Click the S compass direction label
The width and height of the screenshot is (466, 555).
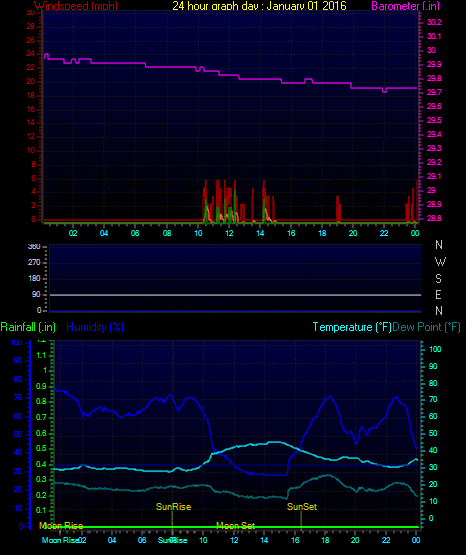coord(438,279)
